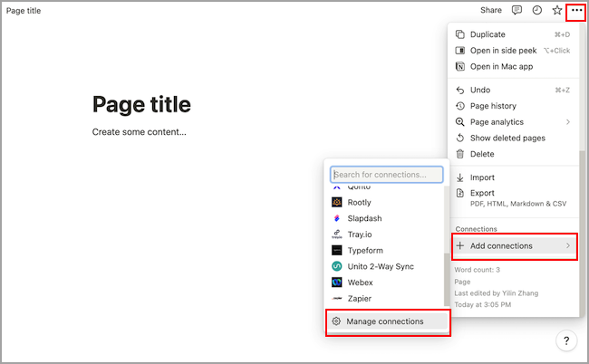Click the Unito logo icon
The height and width of the screenshot is (364, 589).
pos(336,266)
